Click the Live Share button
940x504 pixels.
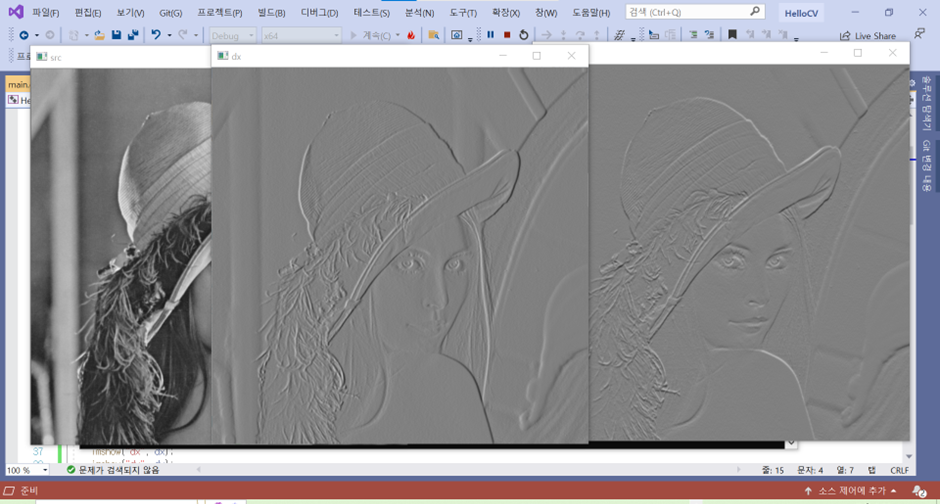(867, 36)
